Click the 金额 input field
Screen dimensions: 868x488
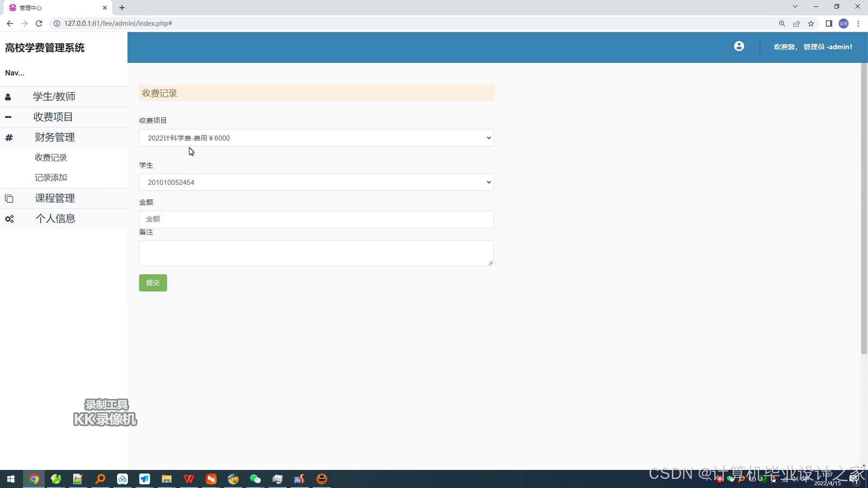coord(316,219)
